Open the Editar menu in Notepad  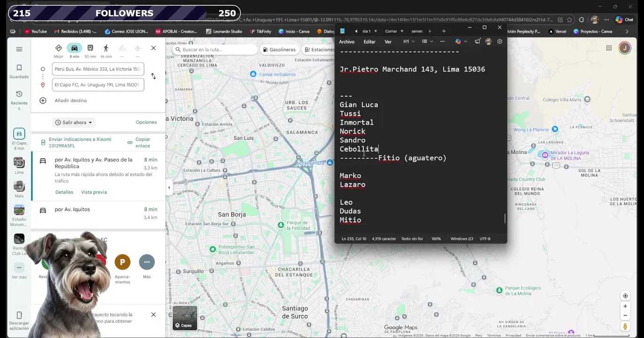coord(370,42)
